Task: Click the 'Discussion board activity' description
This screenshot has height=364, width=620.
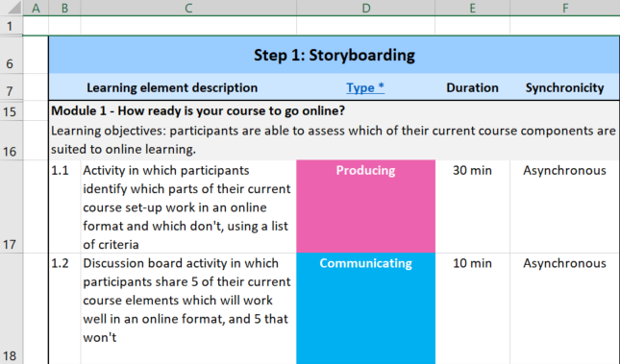Action: (188, 308)
